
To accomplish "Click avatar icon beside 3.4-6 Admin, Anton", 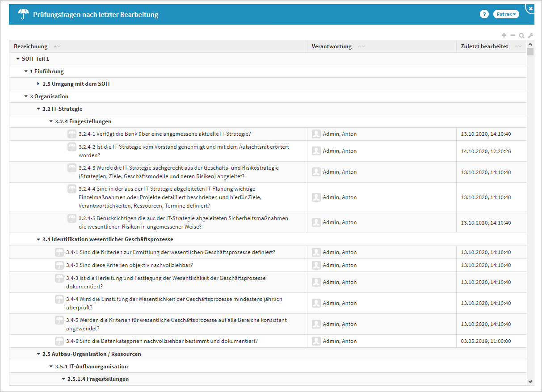I will [x=316, y=341].
